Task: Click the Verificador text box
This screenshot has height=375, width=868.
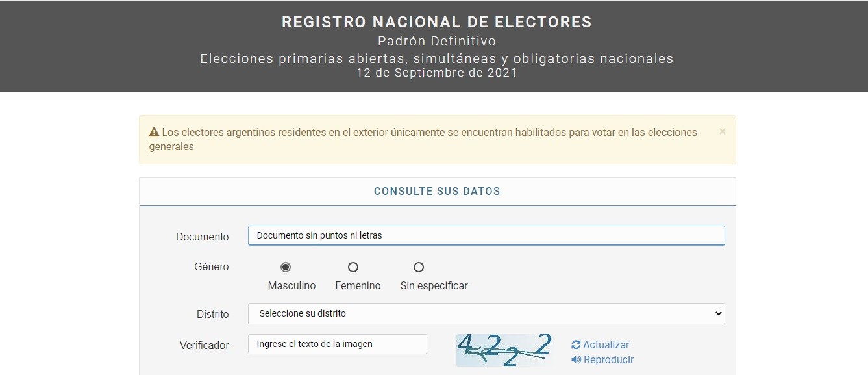Action: pos(337,344)
